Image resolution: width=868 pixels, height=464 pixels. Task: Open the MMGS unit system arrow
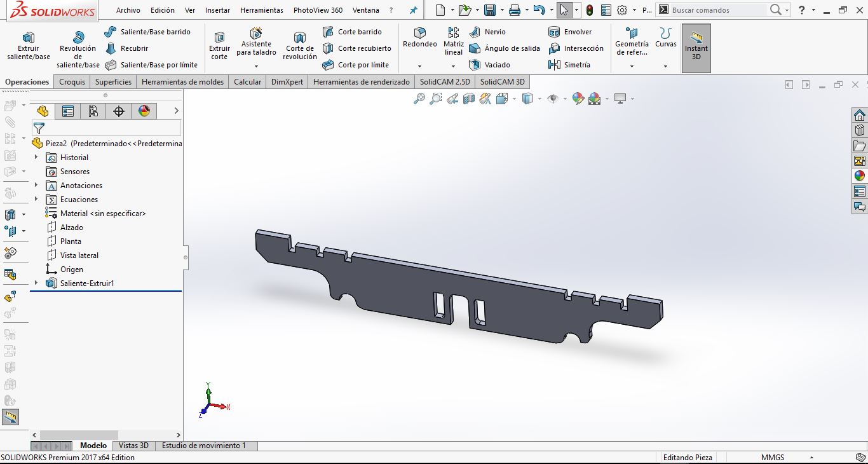[x=811, y=458]
